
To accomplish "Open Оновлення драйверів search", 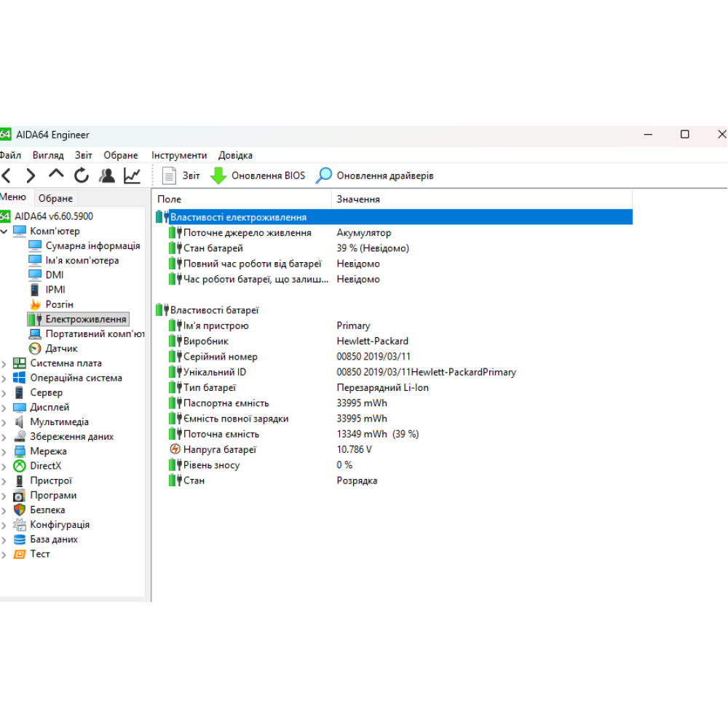I will [375, 175].
